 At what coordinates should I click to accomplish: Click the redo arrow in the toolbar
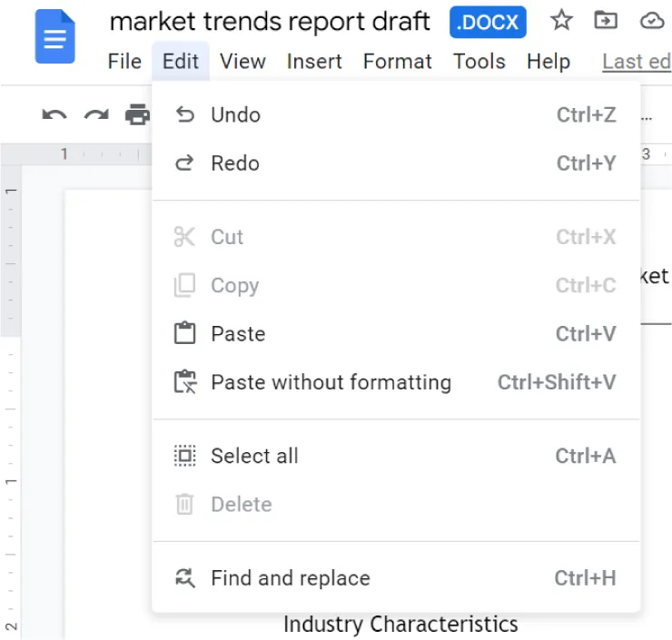[x=96, y=115]
